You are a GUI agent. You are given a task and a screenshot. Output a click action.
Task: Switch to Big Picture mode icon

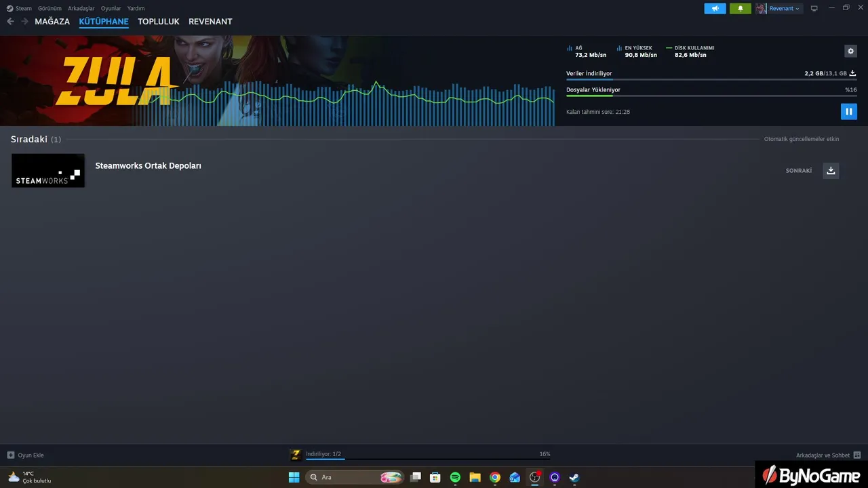click(x=814, y=8)
